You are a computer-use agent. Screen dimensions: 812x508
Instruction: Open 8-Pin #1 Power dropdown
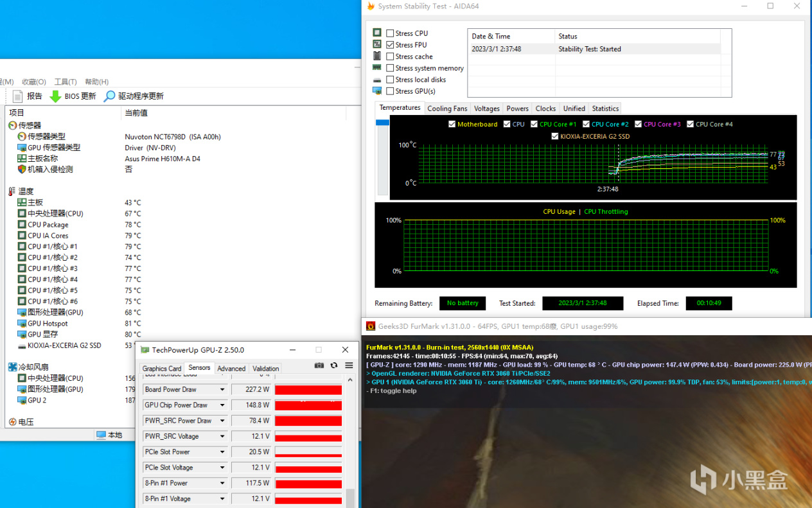pyautogui.click(x=222, y=483)
